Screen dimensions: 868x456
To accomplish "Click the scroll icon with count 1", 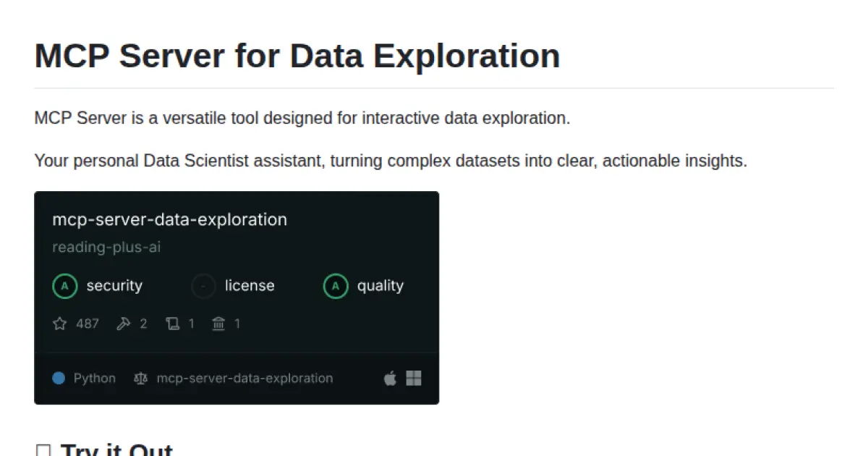I will tap(171, 324).
